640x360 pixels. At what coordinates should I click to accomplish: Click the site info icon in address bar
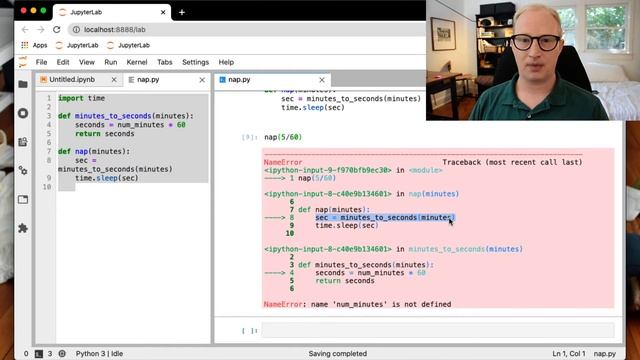pyautogui.click(x=76, y=29)
